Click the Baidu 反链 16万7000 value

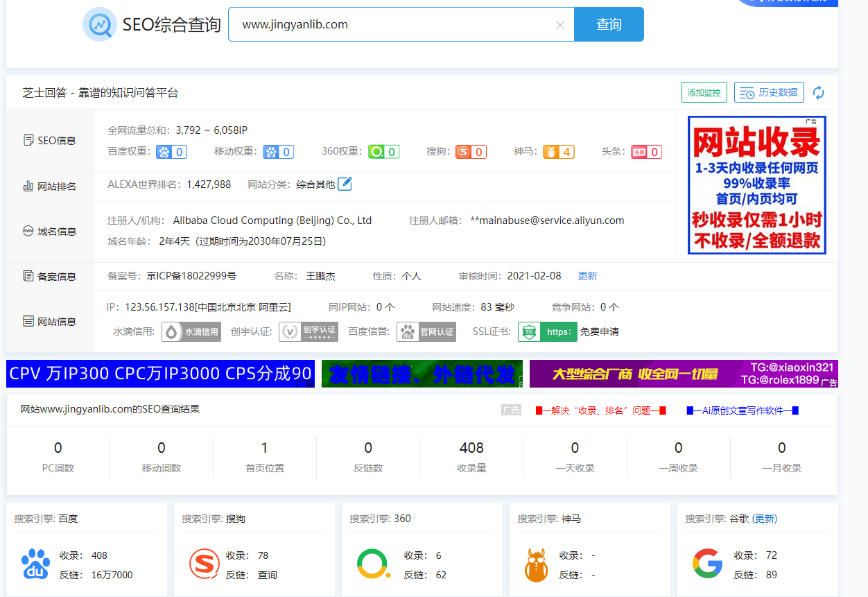coord(112,575)
